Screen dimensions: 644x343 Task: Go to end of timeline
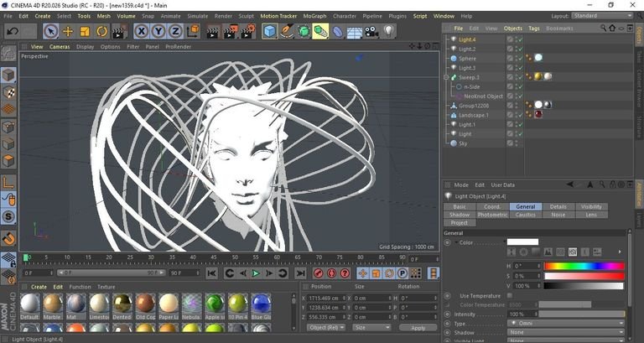click(301, 273)
